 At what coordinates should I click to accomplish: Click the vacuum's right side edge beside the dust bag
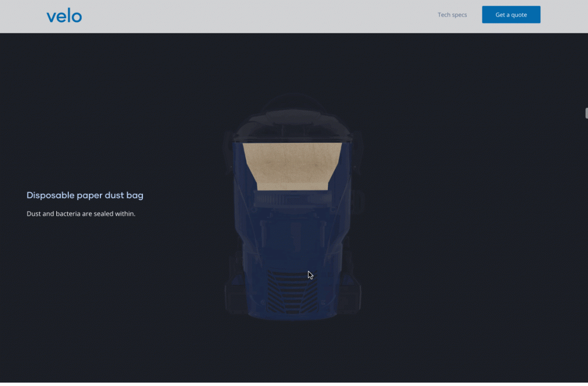pos(349,166)
